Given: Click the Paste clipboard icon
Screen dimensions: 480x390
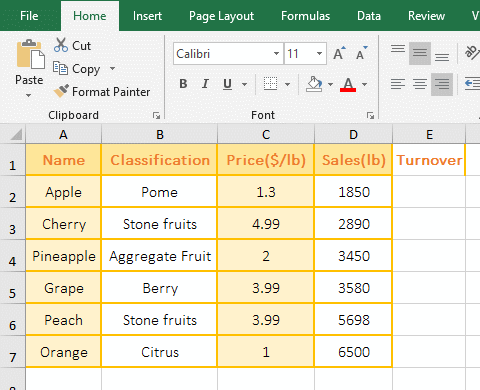Looking at the screenshot, I should [x=31, y=54].
